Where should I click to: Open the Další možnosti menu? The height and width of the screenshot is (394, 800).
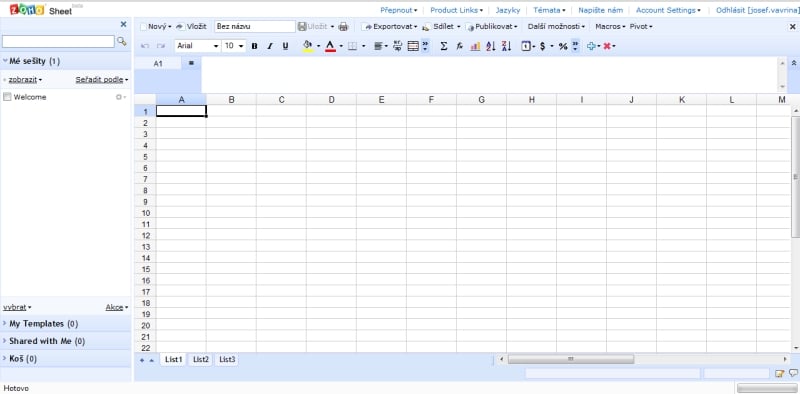click(x=556, y=27)
